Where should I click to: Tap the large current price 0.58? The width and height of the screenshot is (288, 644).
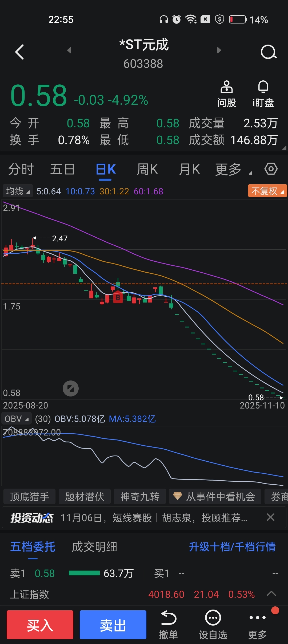(x=39, y=95)
